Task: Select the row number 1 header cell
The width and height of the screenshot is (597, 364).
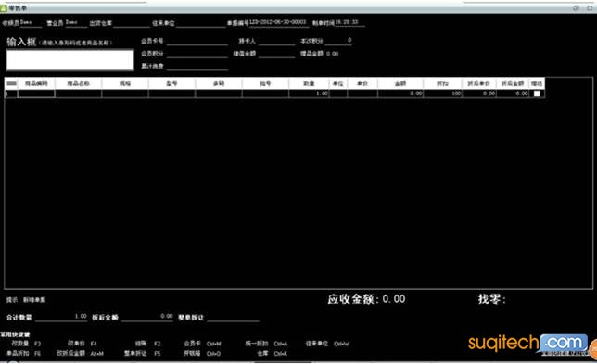Action: pos(11,94)
